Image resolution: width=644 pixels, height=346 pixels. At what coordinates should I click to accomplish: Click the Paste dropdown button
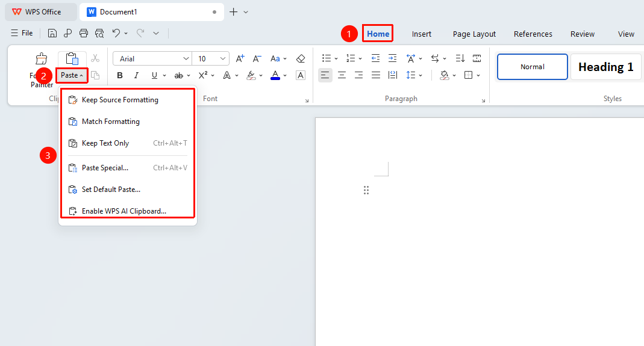tap(72, 76)
